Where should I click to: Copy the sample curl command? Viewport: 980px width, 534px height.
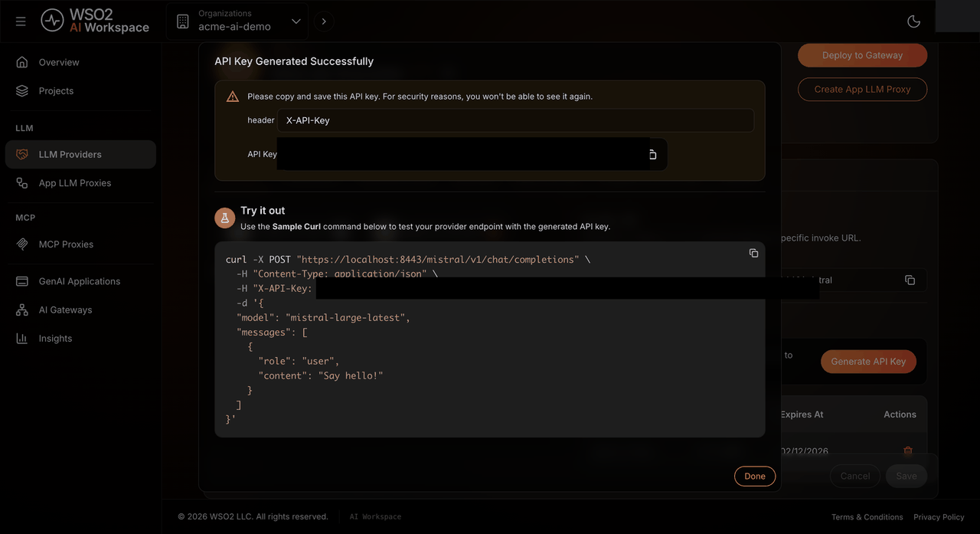pyautogui.click(x=753, y=253)
